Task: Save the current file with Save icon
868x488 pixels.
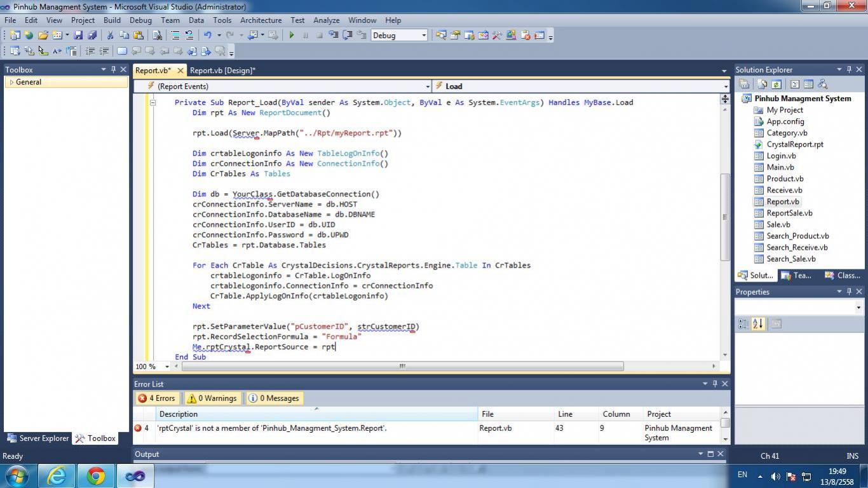Action: click(78, 36)
